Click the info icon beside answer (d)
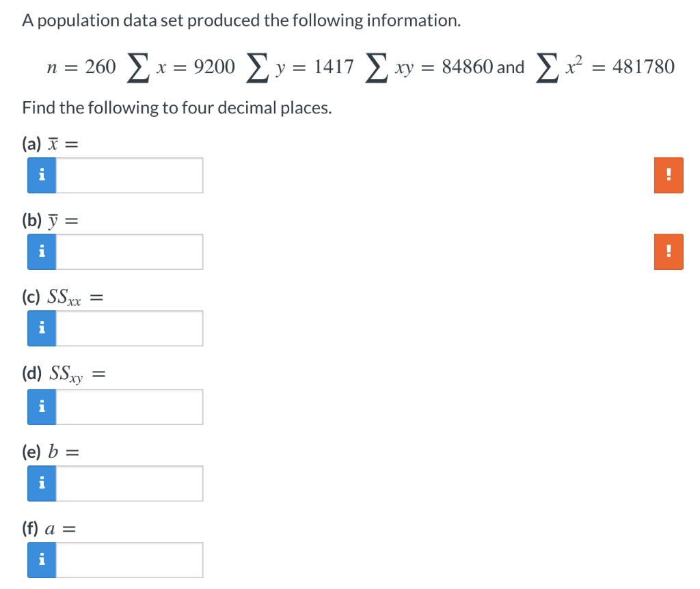Image resolution: width=700 pixels, height=589 pixels. [x=41, y=407]
